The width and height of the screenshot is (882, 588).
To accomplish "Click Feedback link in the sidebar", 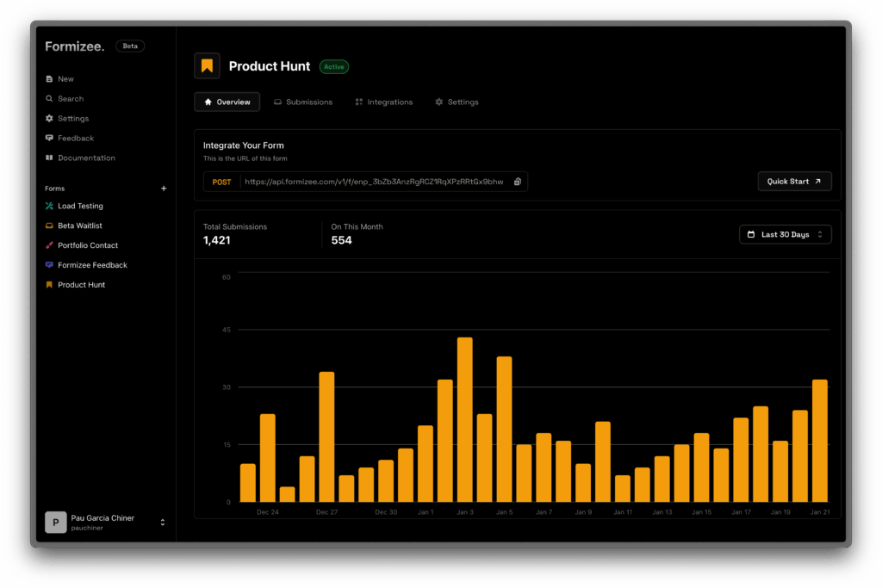I will pyautogui.click(x=75, y=139).
